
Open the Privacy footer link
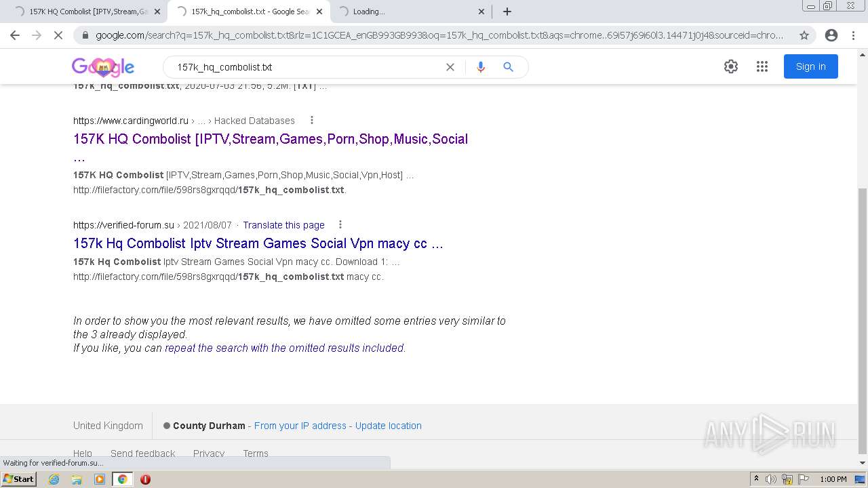(209, 453)
